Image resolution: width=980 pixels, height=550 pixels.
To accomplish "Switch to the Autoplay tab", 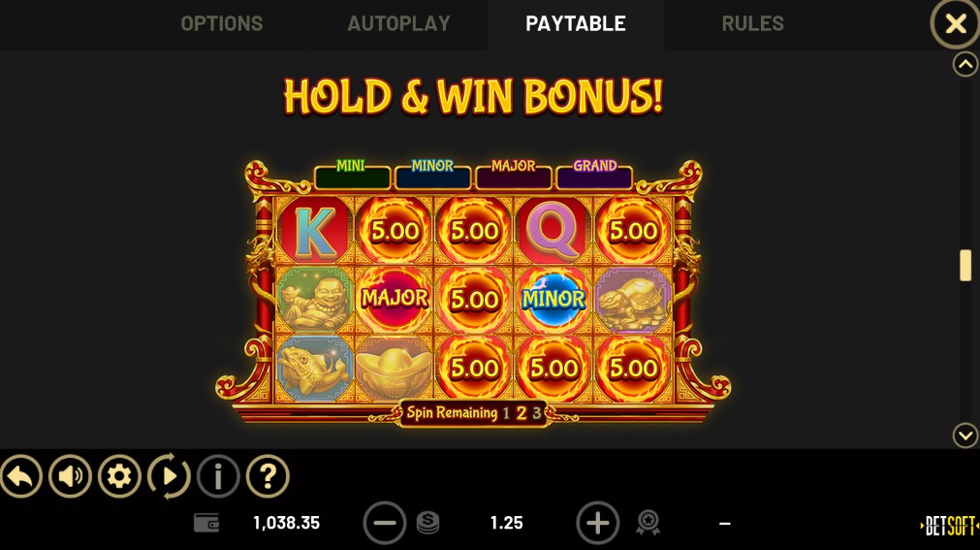I will [x=398, y=24].
